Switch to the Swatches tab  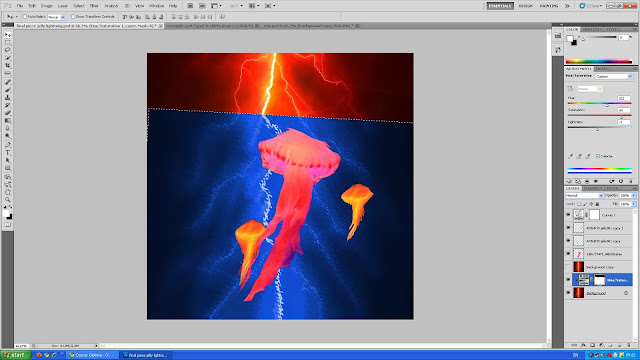point(592,29)
